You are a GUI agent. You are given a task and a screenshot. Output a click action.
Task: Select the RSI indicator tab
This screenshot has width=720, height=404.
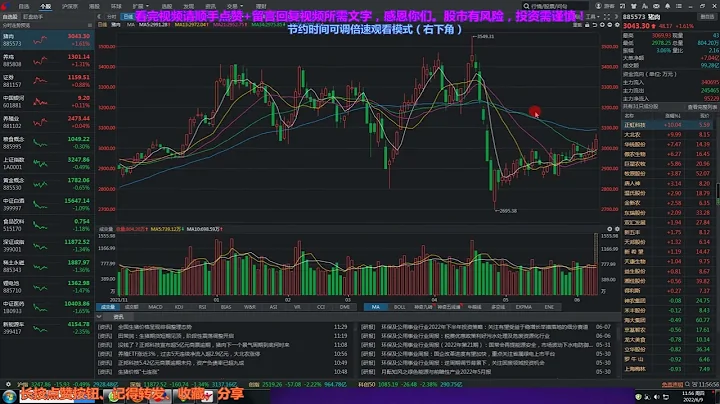[x=202, y=307]
